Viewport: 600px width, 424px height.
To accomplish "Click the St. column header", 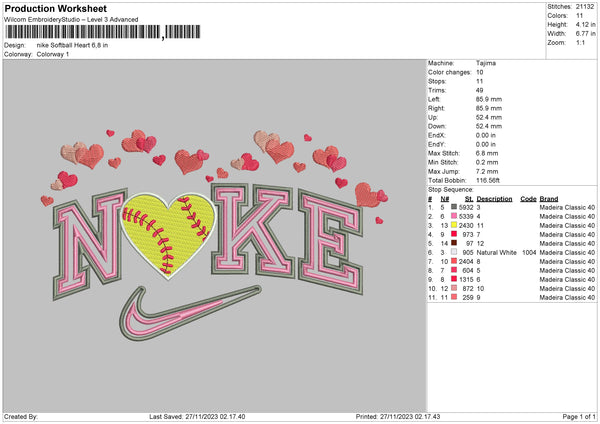I will 469,199.
